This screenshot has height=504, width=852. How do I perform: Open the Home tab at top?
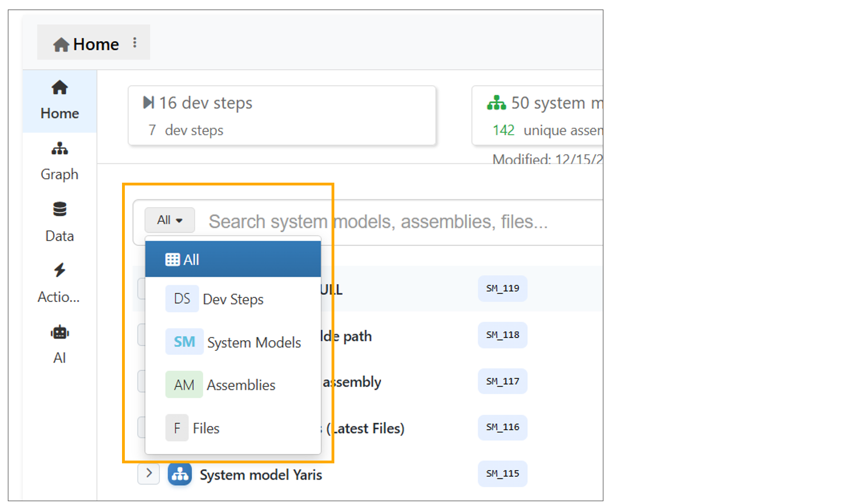(x=86, y=44)
